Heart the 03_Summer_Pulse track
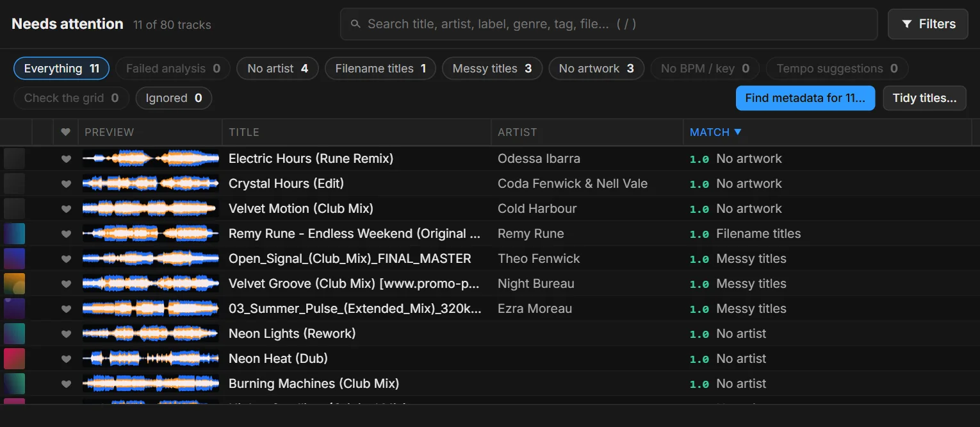Viewport: 980px width, 427px height. [x=66, y=309]
